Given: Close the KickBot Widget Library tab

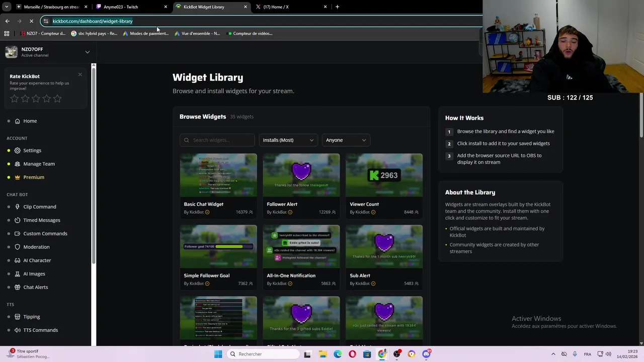Looking at the screenshot, I should pos(246,7).
